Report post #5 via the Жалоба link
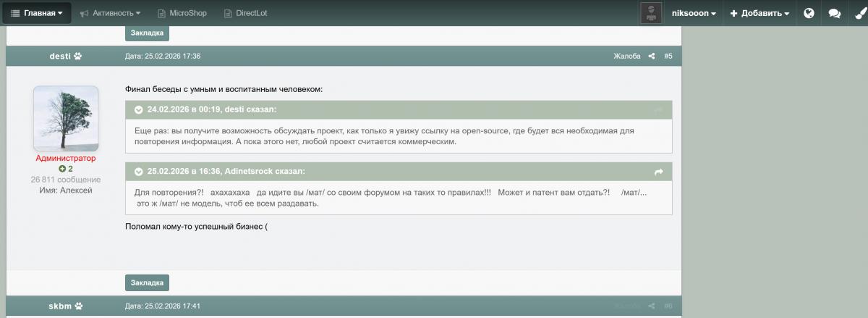This screenshot has height=318, width=868. [626, 57]
